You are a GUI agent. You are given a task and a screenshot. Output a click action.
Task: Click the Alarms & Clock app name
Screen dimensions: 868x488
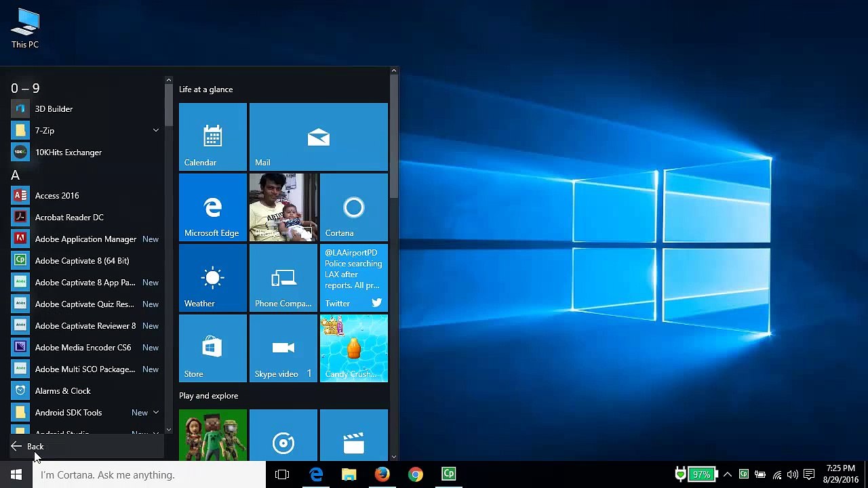pos(62,391)
